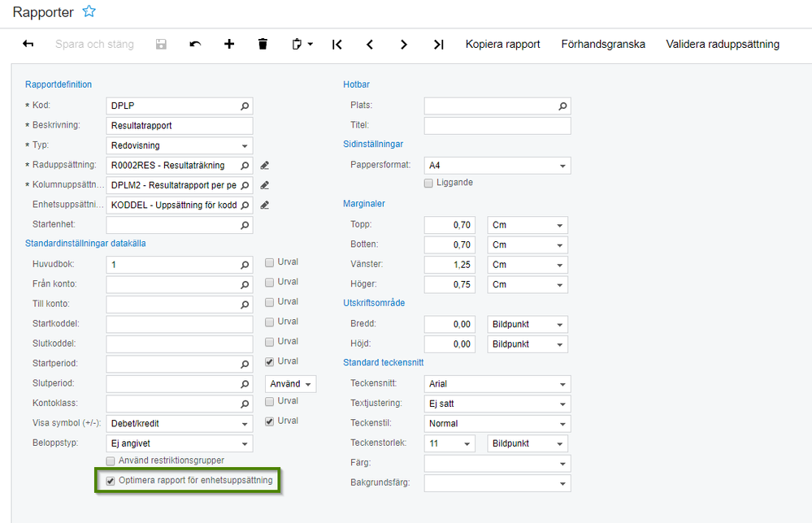Viewport: 812px width, 523px height.
Task: Add a new record with plus icon
Action: [x=229, y=45]
